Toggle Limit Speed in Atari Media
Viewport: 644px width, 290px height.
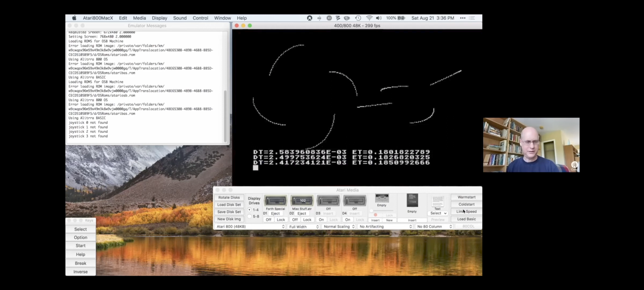[466, 212]
